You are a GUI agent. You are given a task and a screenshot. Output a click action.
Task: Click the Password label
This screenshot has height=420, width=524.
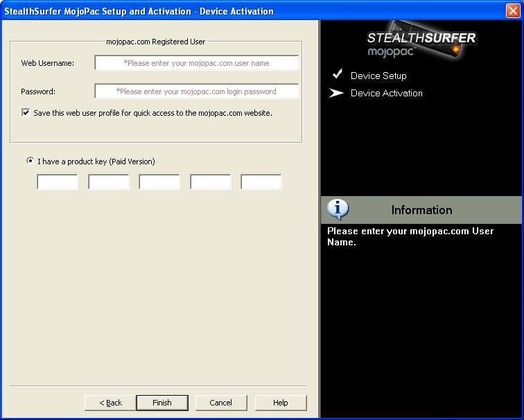point(38,91)
